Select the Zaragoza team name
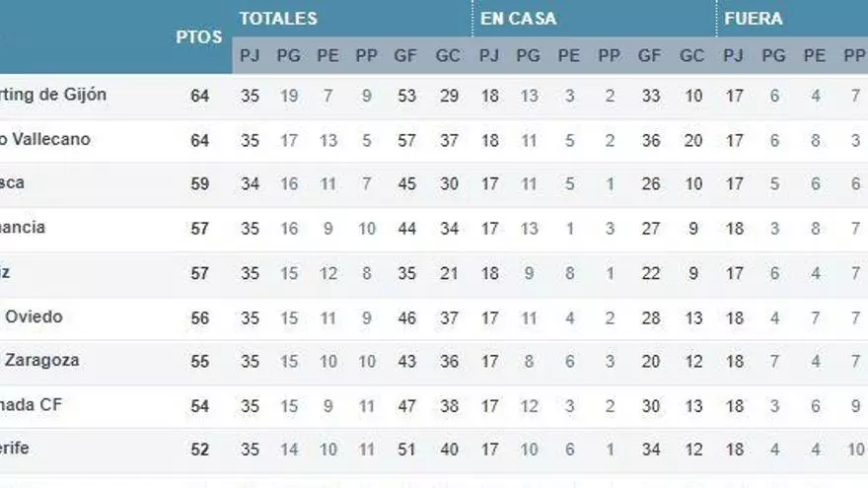The width and height of the screenshot is (868, 488). click(x=41, y=360)
